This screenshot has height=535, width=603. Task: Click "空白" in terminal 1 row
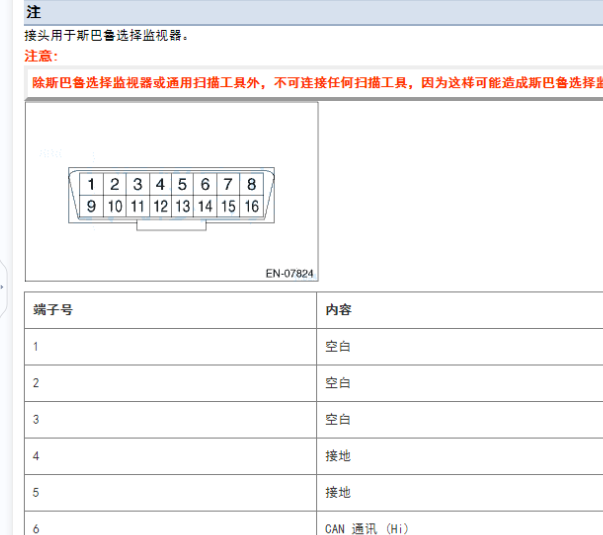pyautogui.click(x=338, y=347)
